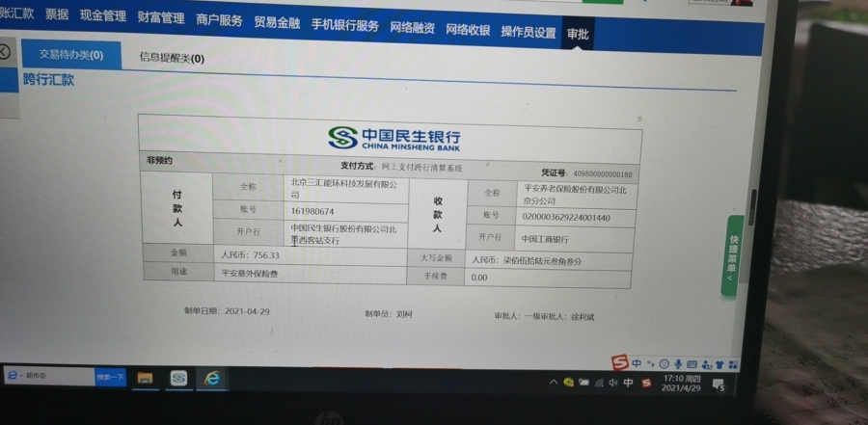Click the purpose 平安意外保险费
The width and height of the screenshot is (868, 425).
249,273
